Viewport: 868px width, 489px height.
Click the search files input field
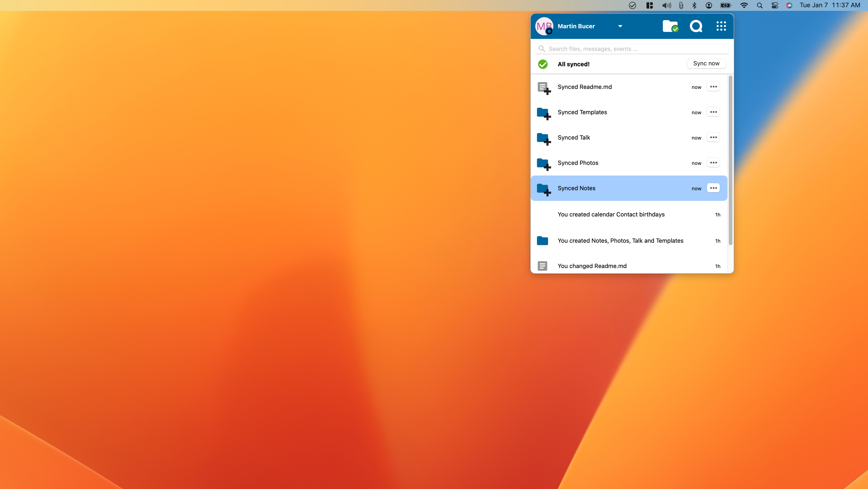[x=632, y=49]
